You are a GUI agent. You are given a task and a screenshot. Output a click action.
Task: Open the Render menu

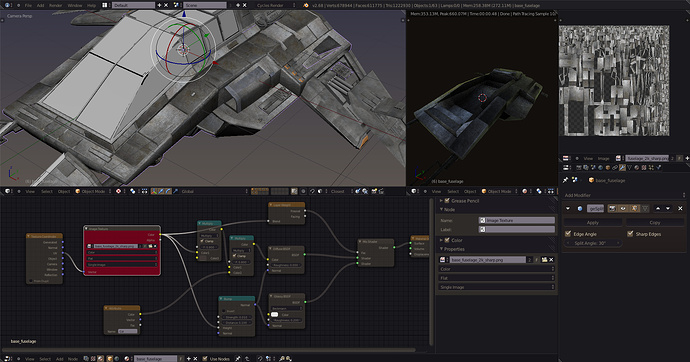(x=55, y=5)
